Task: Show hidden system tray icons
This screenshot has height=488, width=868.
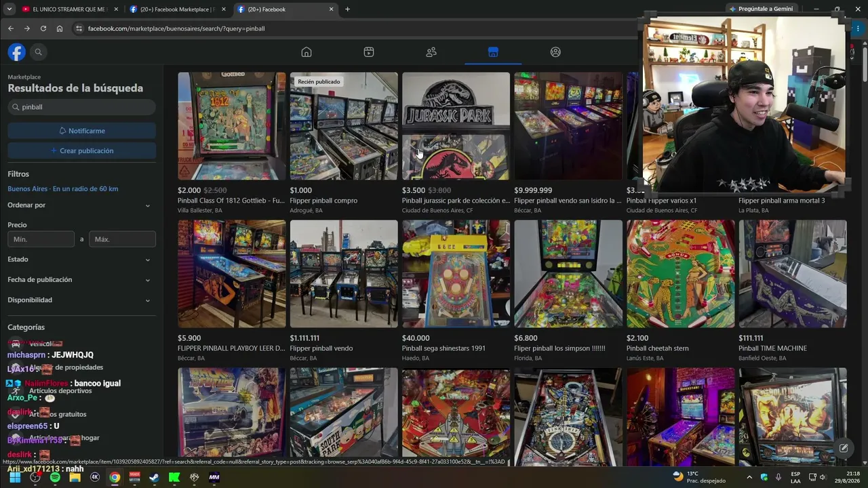Action: click(x=749, y=477)
